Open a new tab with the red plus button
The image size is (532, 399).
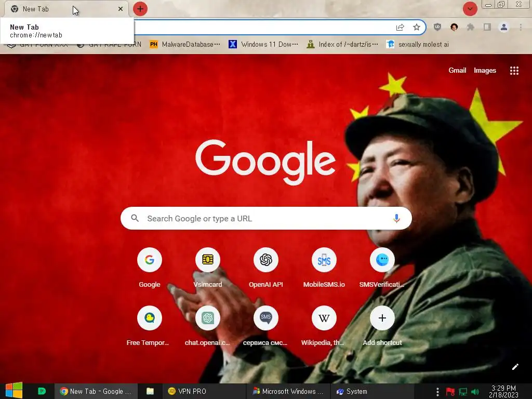point(140,9)
